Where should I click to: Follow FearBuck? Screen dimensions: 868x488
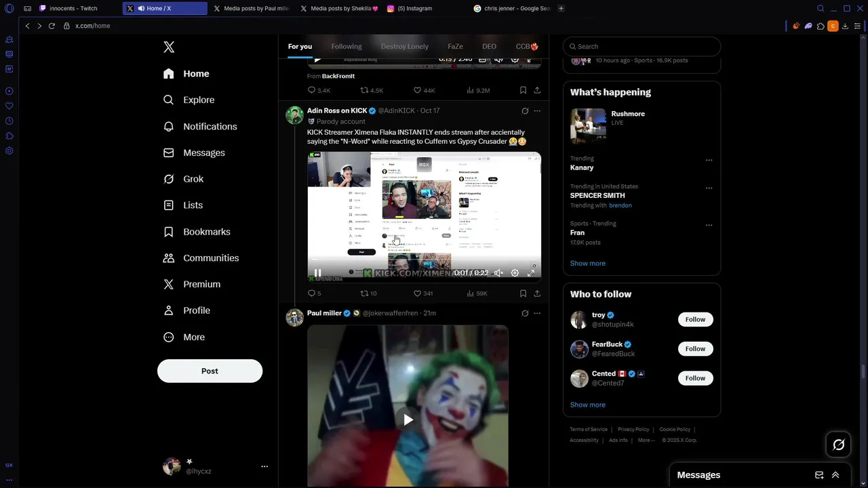tap(695, 349)
